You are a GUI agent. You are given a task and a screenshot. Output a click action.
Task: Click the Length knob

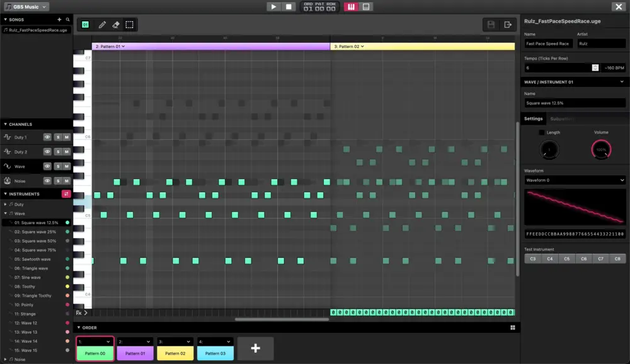(549, 149)
